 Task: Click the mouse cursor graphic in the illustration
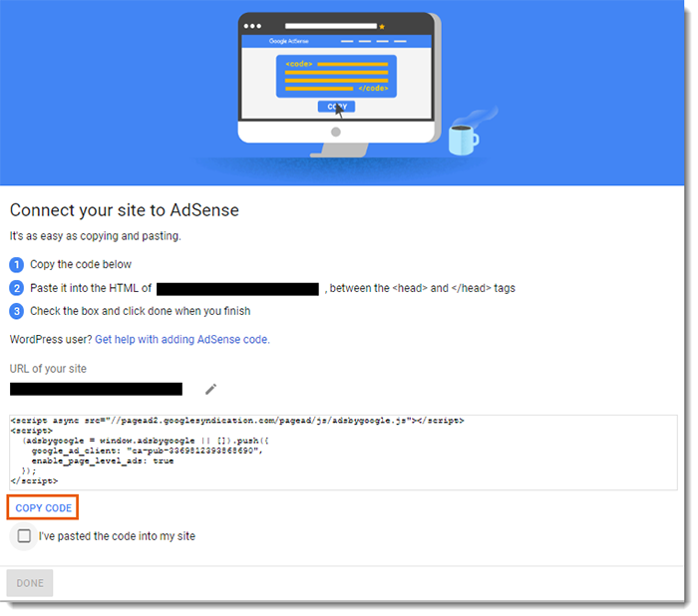pos(339,112)
